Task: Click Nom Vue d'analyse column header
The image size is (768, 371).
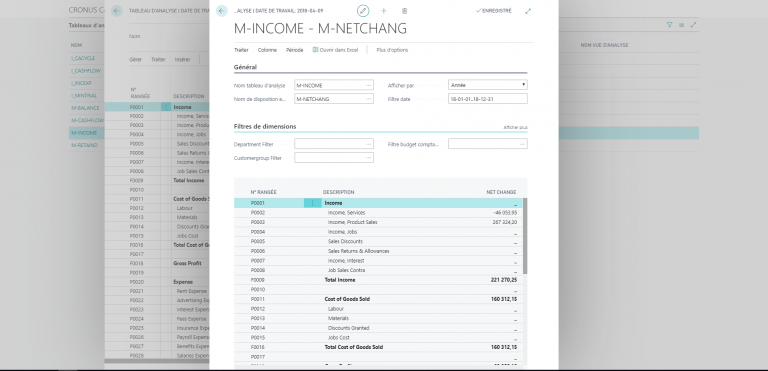Action: [x=604, y=45]
